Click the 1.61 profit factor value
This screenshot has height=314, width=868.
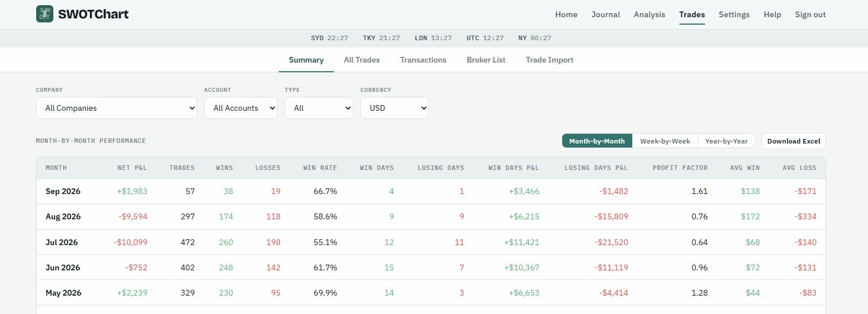coord(700,191)
